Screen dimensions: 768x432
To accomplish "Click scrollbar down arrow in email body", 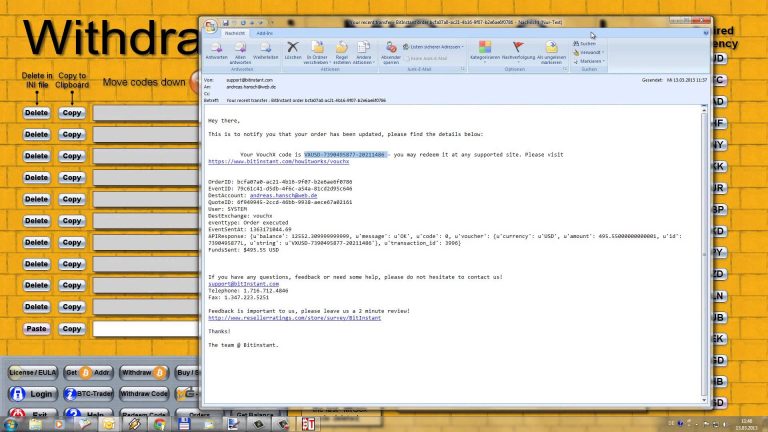I will 704,400.
